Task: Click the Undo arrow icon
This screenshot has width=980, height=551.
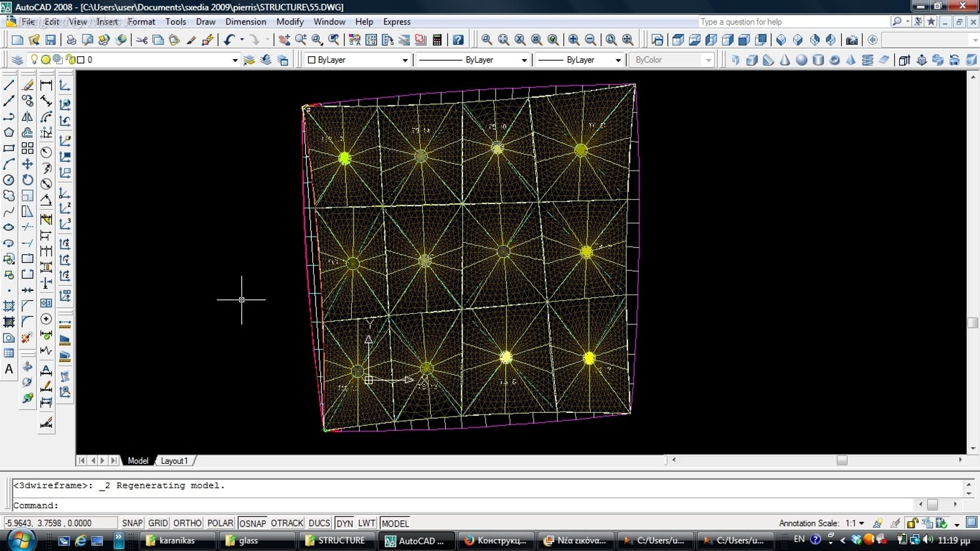Action: pos(229,40)
